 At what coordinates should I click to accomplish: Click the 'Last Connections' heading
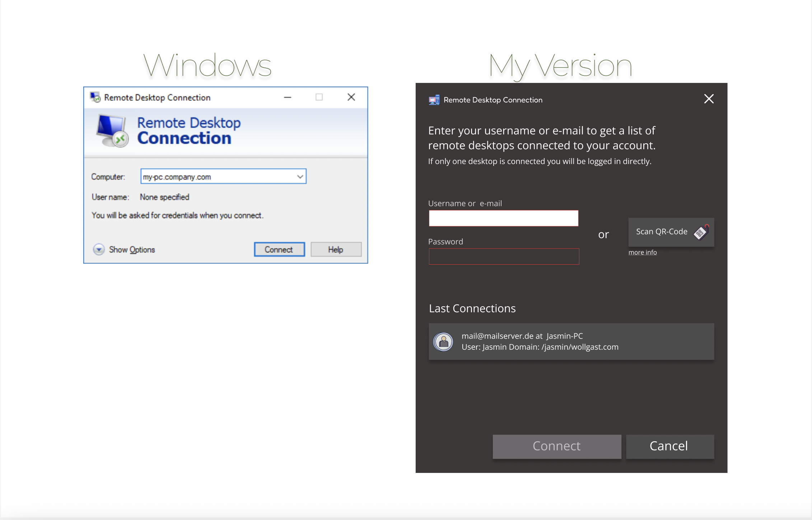point(472,308)
